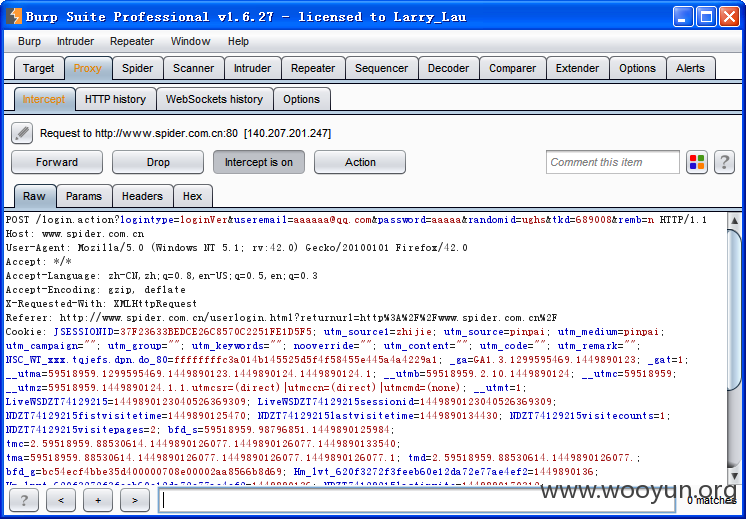
Task: Click scrollbar up arrow in request pane
Action: click(x=734, y=221)
